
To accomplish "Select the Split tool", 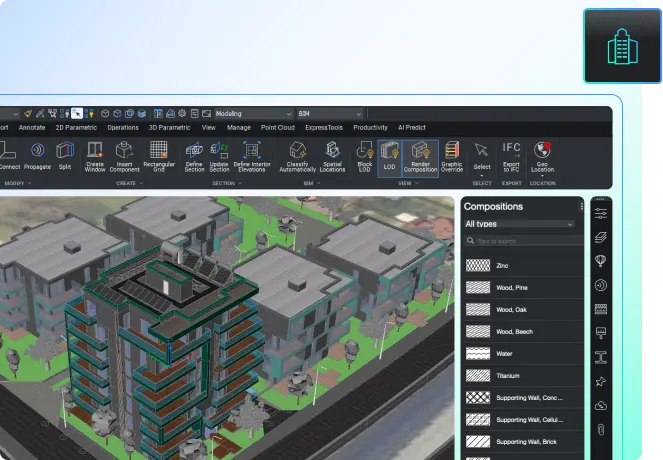I will point(65,156).
